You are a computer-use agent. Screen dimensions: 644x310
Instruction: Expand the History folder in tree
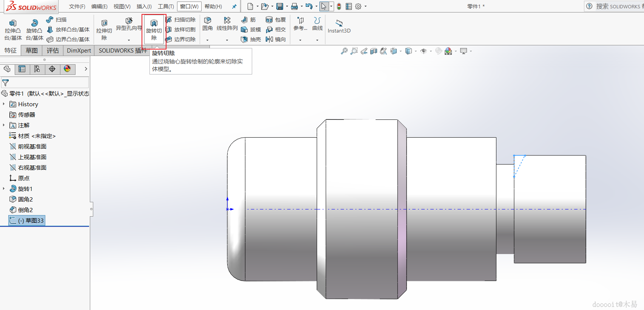[4, 104]
